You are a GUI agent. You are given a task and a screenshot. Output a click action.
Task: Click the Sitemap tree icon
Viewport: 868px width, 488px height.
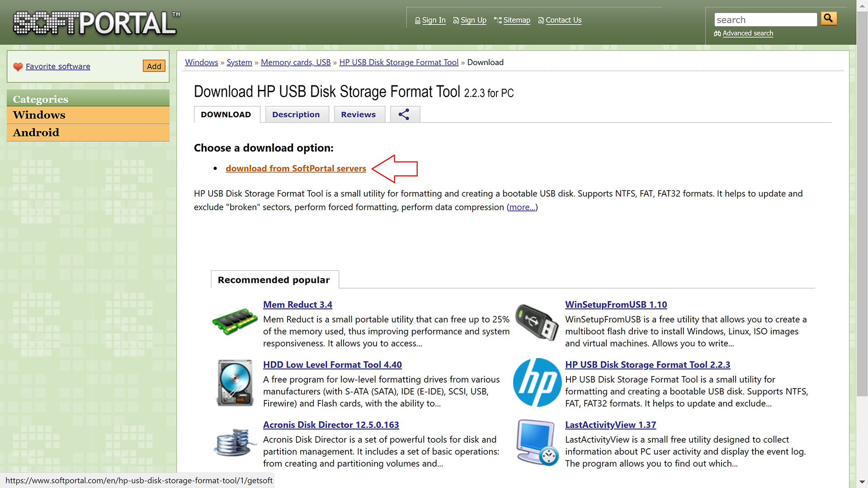click(x=498, y=20)
